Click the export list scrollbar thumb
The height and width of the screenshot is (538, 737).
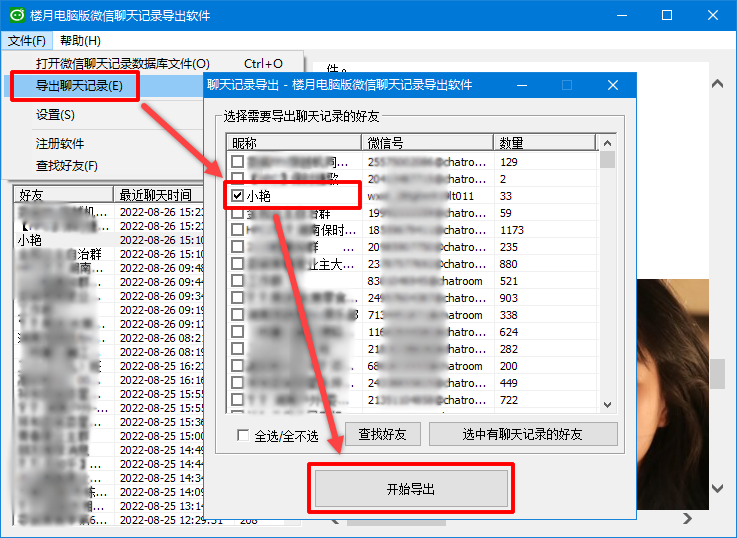tap(607, 159)
